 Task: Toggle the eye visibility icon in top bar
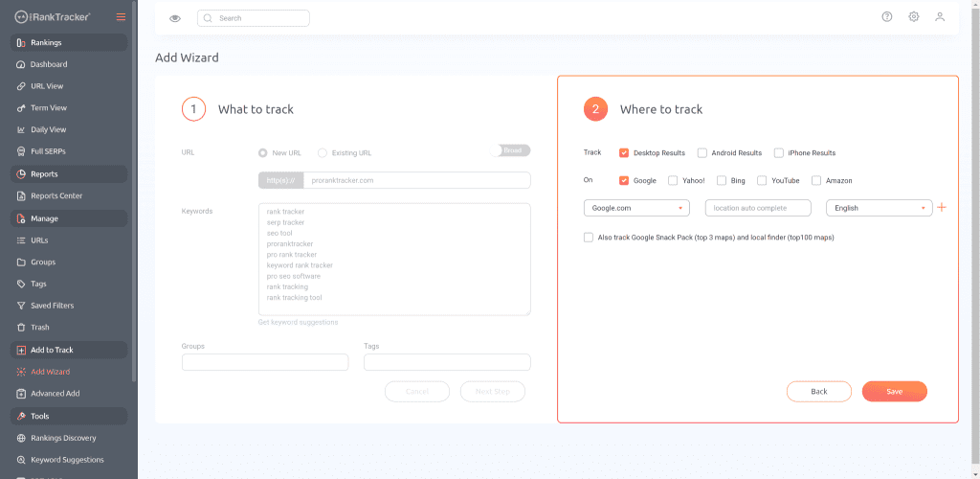coord(175,18)
